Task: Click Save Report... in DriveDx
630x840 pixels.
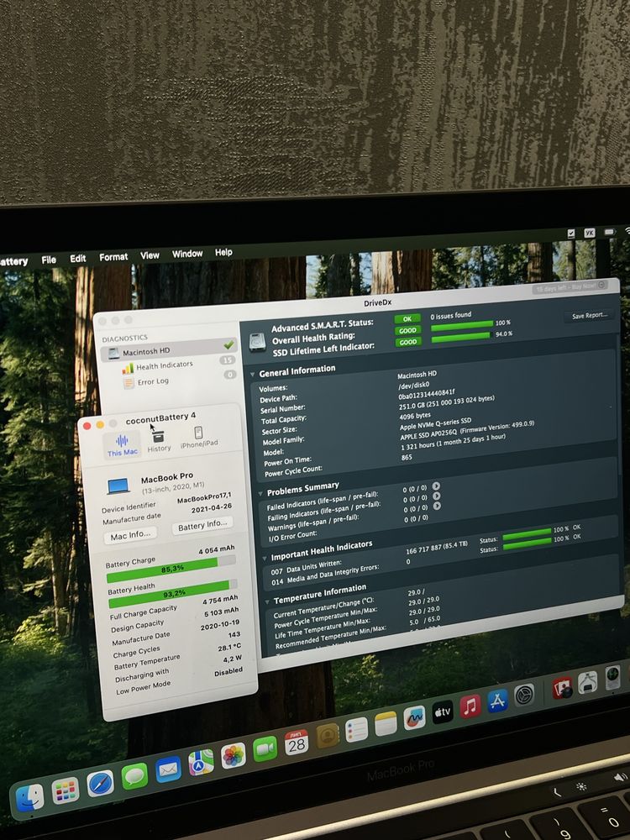Action: pyautogui.click(x=589, y=316)
